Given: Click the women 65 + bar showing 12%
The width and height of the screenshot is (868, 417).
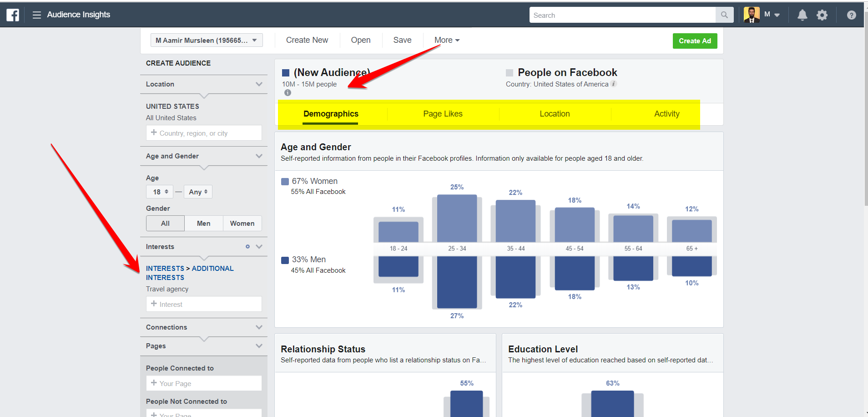Looking at the screenshot, I should (x=692, y=231).
